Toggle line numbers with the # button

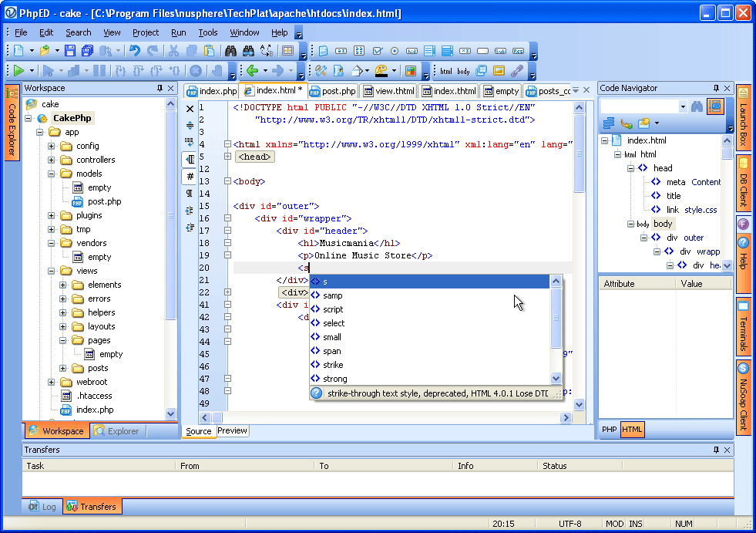click(190, 176)
